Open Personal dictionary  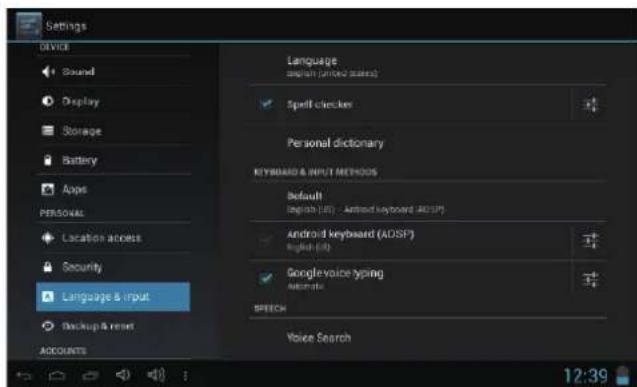tap(428, 143)
